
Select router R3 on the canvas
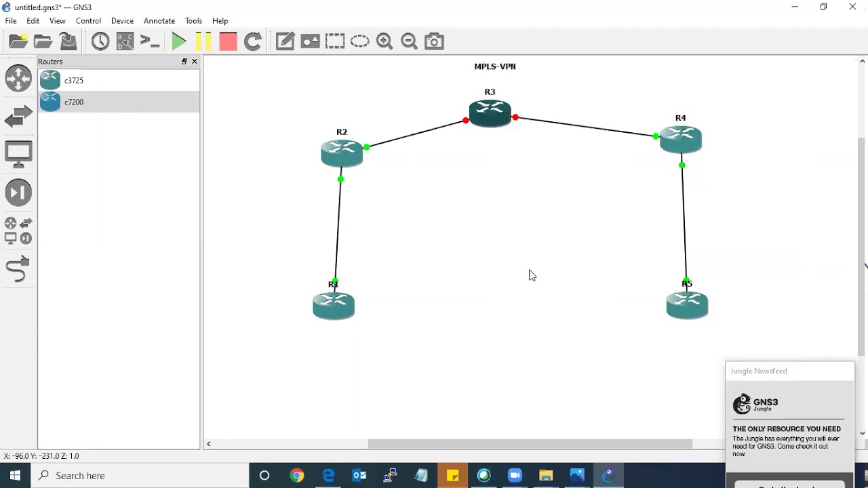[490, 113]
